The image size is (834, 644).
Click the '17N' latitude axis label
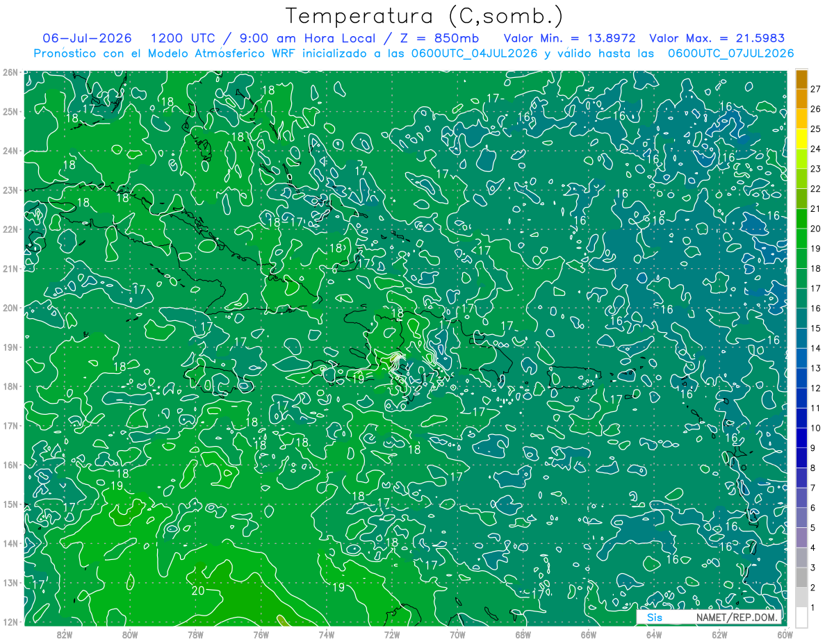(x=10, y=426)
